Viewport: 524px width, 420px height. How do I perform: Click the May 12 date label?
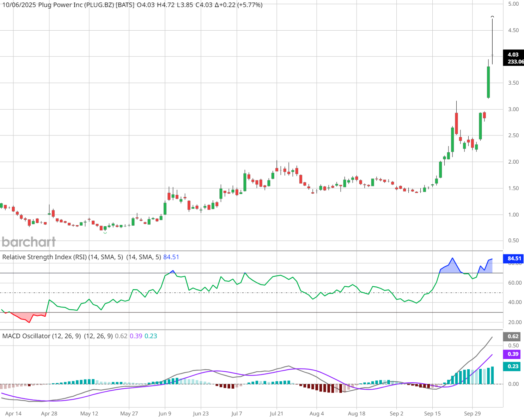(89, 414)
